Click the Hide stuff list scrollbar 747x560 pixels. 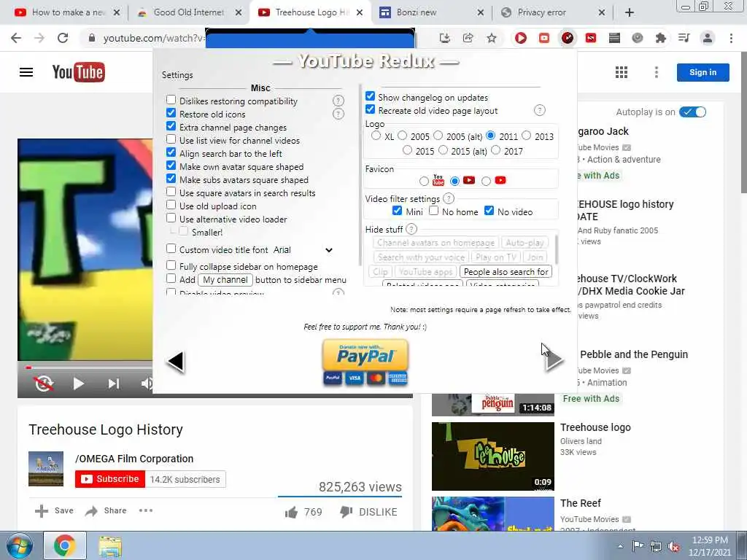coord(555,249)
